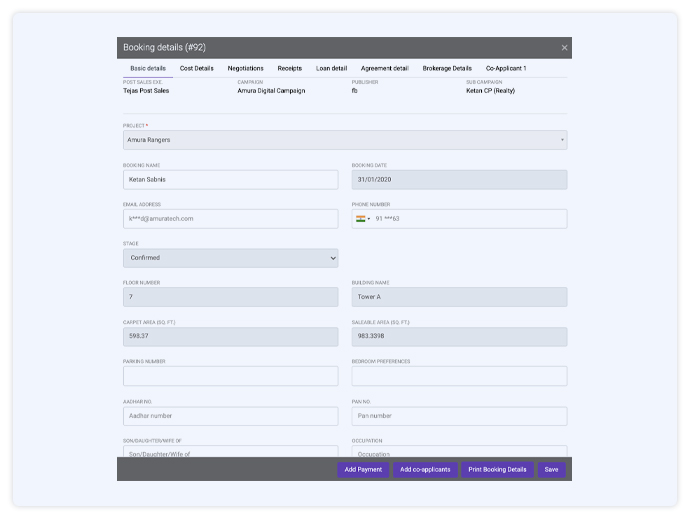This screenshot has width=689, height=517.
Task: Click the Tejas Post Sales executive text
Action: tap(146, 91)
